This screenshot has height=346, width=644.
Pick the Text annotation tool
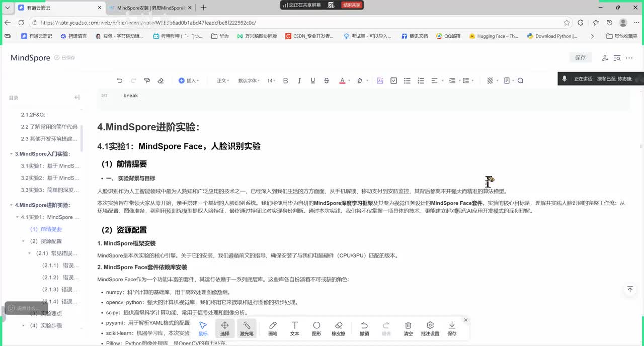point(295,328)
